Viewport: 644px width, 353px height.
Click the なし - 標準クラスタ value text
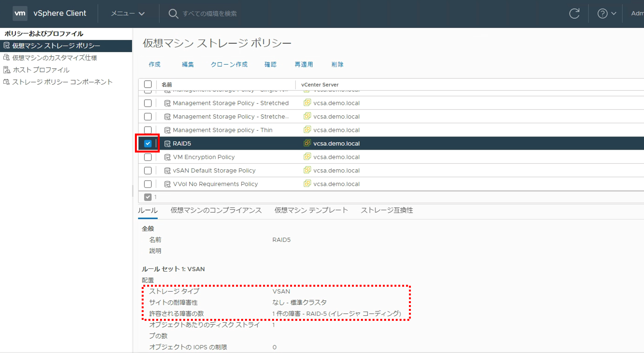[299, 302]
